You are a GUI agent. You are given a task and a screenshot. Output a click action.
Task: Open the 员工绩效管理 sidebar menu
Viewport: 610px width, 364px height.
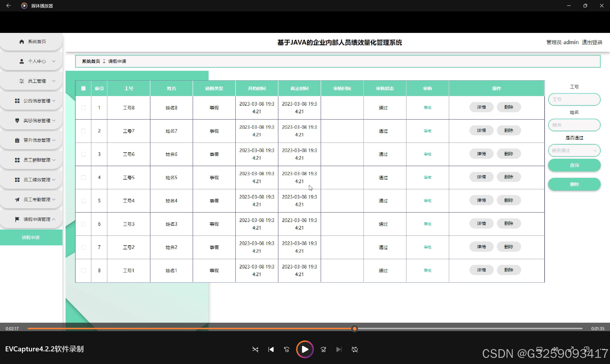[x=31, y=180]
